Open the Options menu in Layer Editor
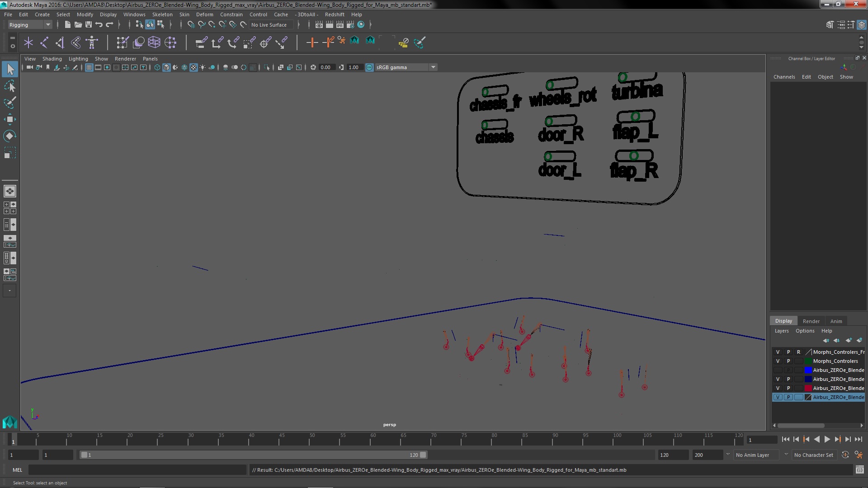The width and height of the screenshot is (868, 488). click(805, 331)
